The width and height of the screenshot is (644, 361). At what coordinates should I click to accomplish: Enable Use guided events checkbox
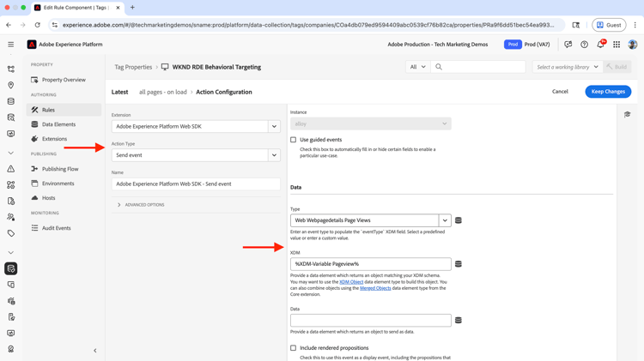tap(294, 140)
